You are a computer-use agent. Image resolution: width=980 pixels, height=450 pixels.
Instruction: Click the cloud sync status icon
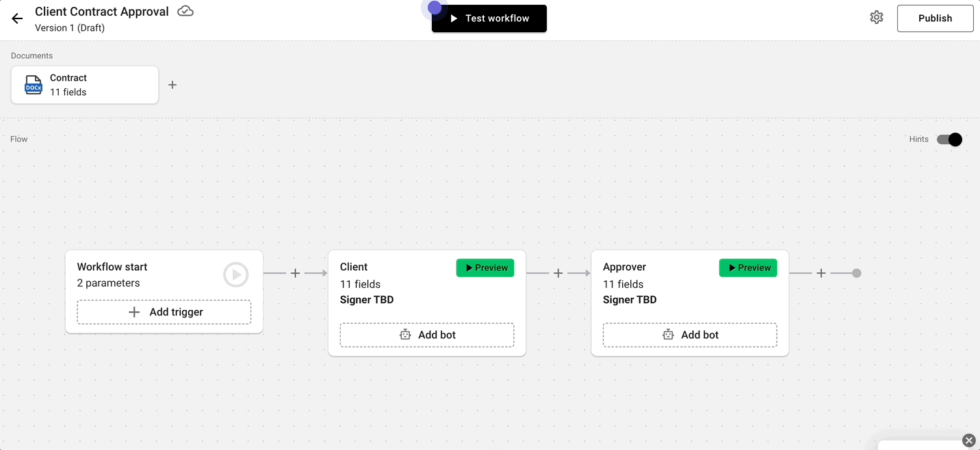coord(185,11)
